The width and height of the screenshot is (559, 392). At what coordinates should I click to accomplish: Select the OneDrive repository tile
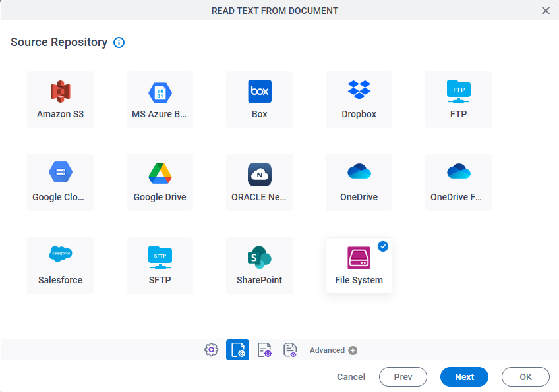[359, 182]
